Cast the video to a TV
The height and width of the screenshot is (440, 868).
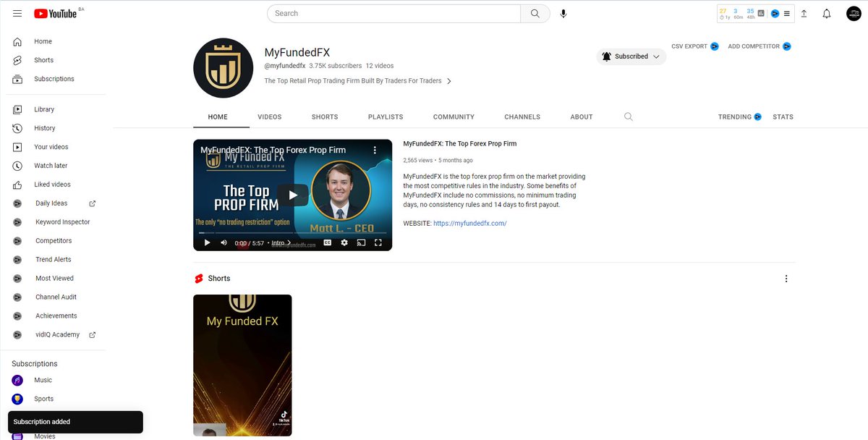(361, 242)
